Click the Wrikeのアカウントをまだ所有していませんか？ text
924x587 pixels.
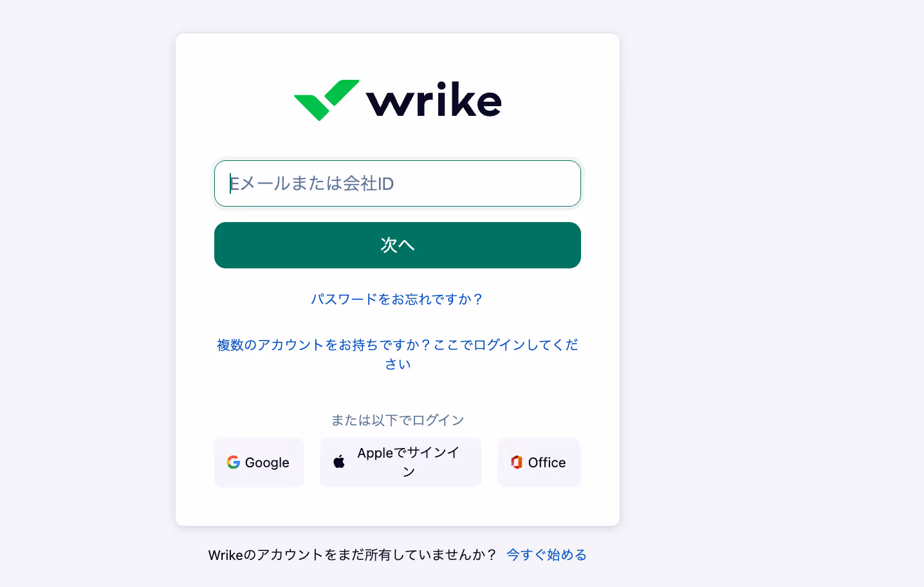353,555
